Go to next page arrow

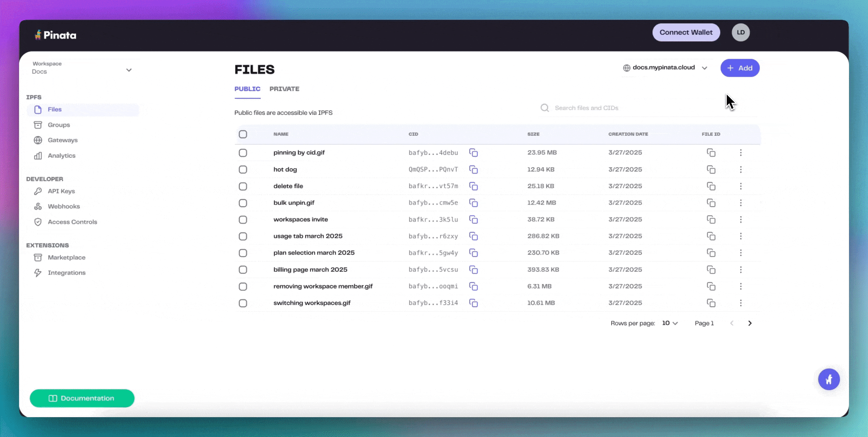pos(750,323)
